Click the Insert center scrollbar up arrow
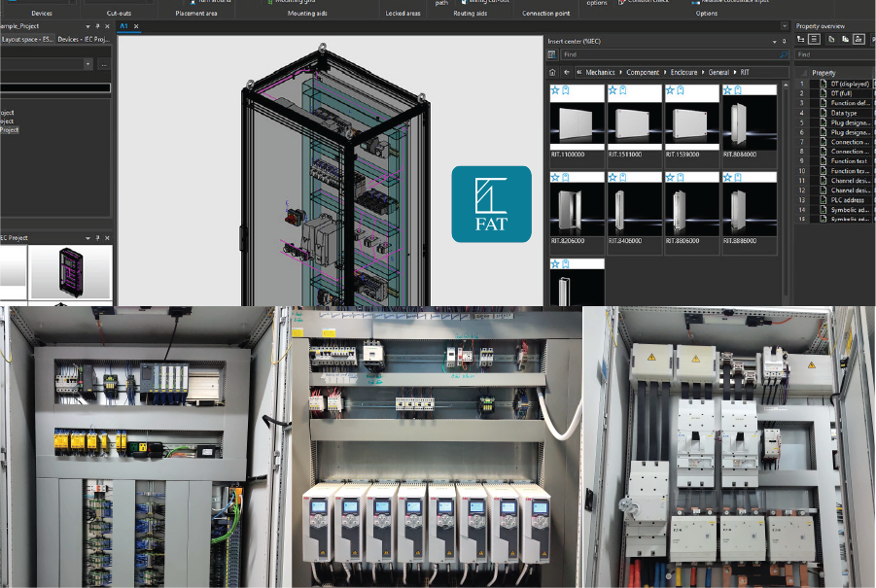The image size is (876, 588). coord(786,85)
